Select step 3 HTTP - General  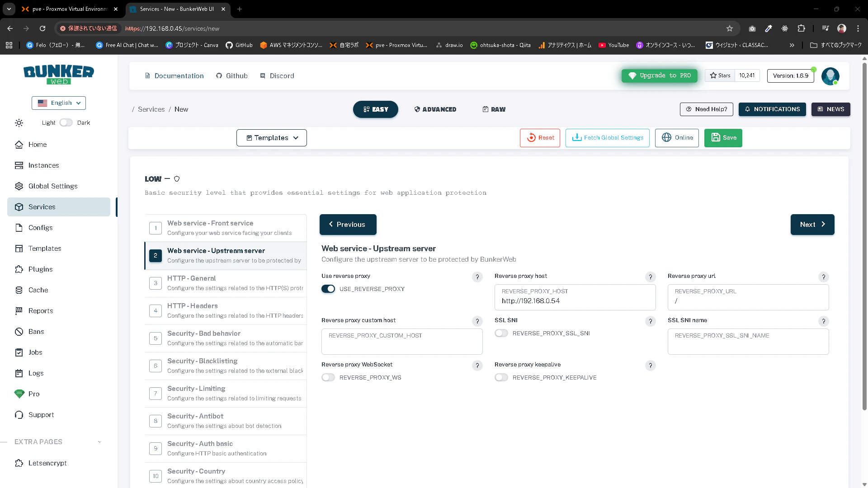tap(226, 283)
